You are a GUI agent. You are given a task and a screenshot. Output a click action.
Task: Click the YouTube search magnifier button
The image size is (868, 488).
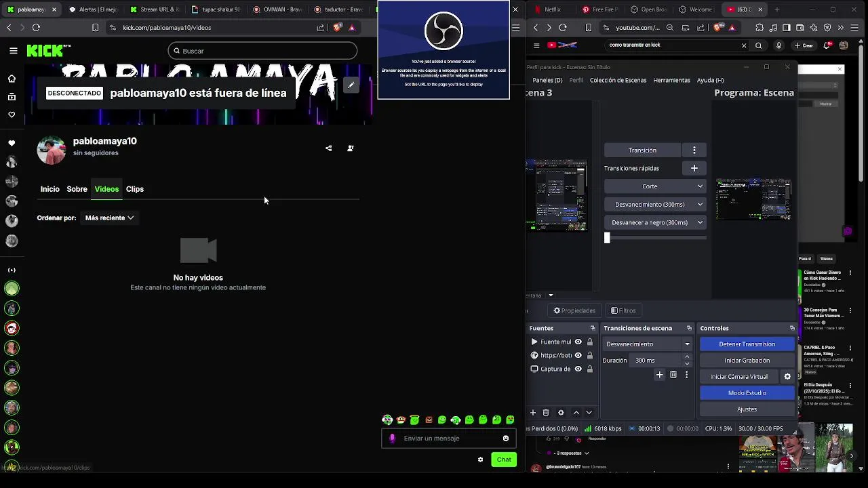pos(759,45)
